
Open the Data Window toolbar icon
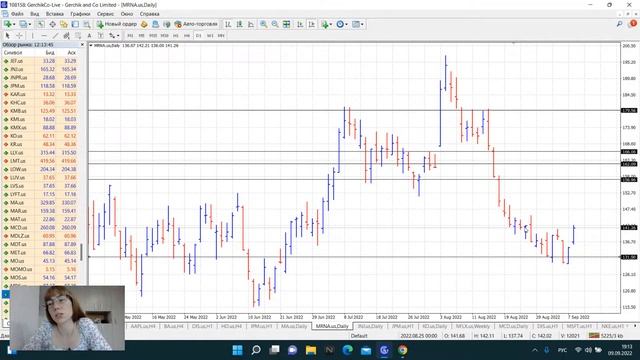[53, 24]
